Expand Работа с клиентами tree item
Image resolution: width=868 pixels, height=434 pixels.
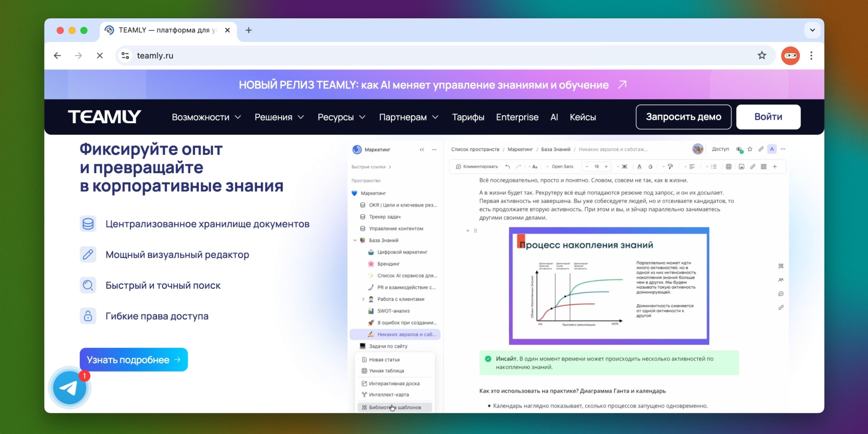363,299
